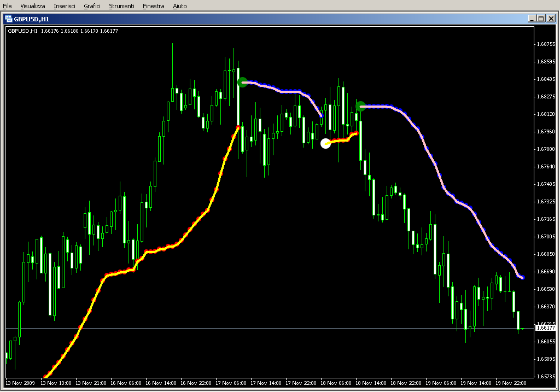Open the Strumenti menu
This screenshot has height=392, width=560.
[121, 6]
